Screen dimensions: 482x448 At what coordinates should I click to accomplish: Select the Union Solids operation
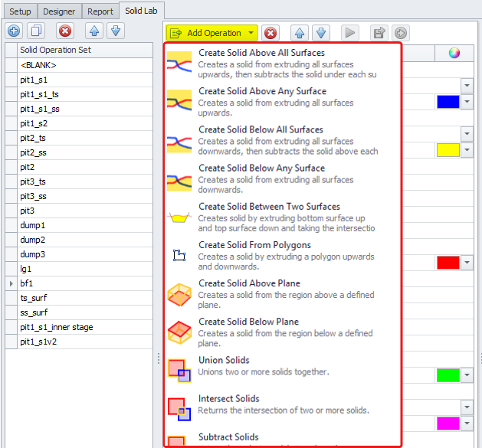coord(224,361)
